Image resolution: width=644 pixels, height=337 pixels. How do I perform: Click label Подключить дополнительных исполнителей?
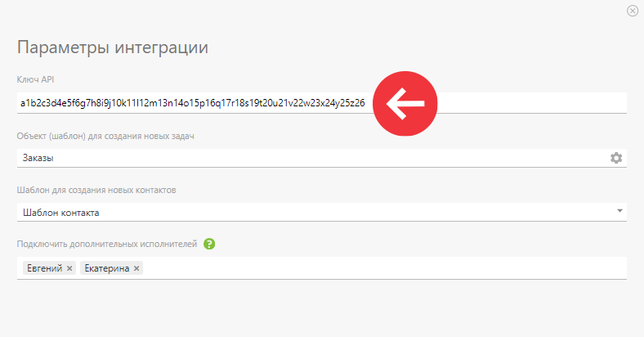pos(107,244)
